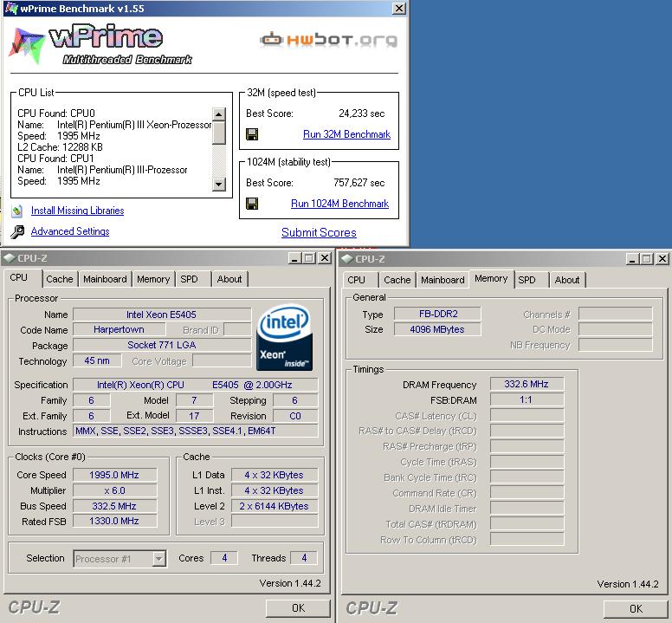Image resolution: width=672 pixels, height=623 pixels.
Task: Click the Code Name field Harpertown
Action: pyautogui.click(x=119, y=329)
